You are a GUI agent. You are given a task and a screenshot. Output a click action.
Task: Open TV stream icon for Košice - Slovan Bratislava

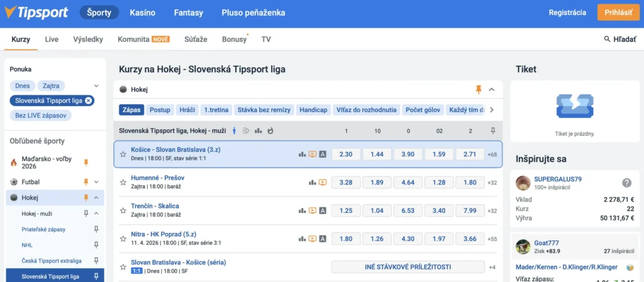pyautogui.click(x=313, y=154)
